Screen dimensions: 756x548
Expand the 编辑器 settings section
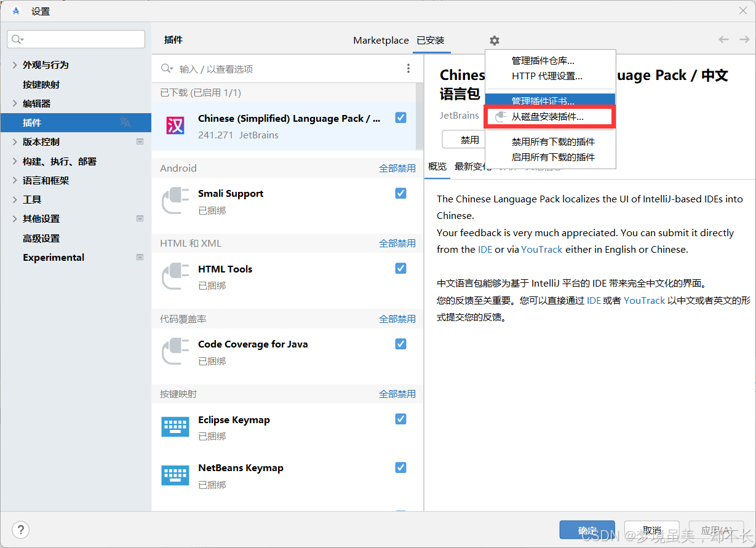click(15, 103)
